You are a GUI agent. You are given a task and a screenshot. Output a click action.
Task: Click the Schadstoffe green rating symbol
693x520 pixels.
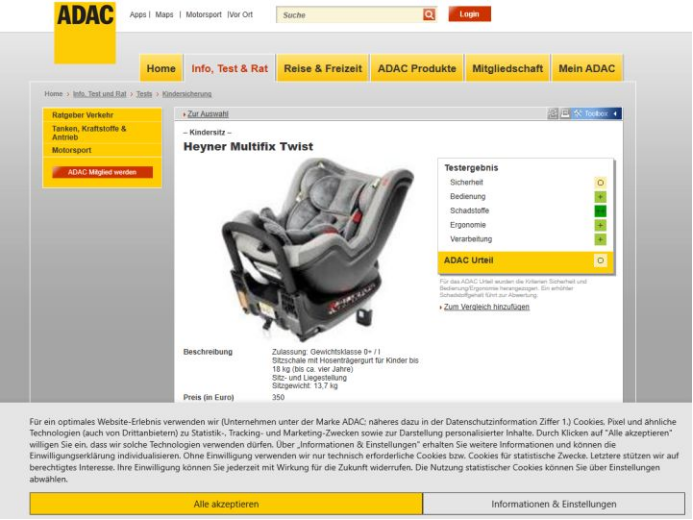click(600, 211)
